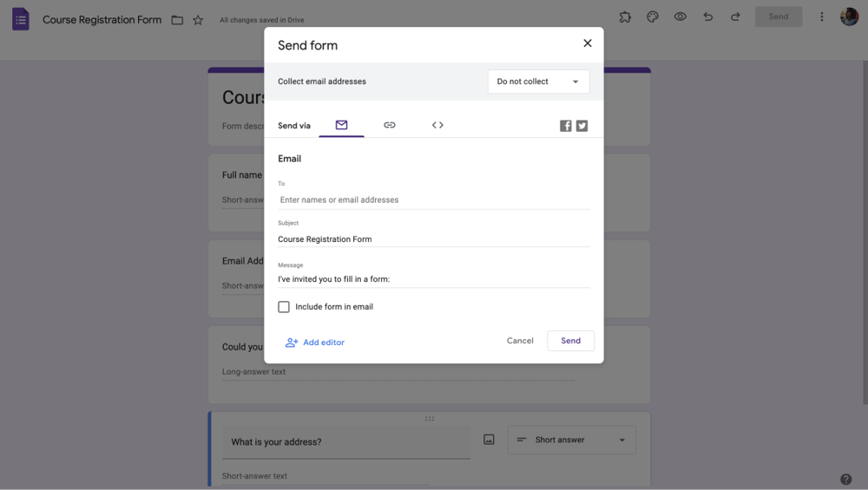The width and height of the screenshot is (868, 490).
Task: Click the Google Forms logo icon
Action: pyautogui.click(x=21, y=19)
